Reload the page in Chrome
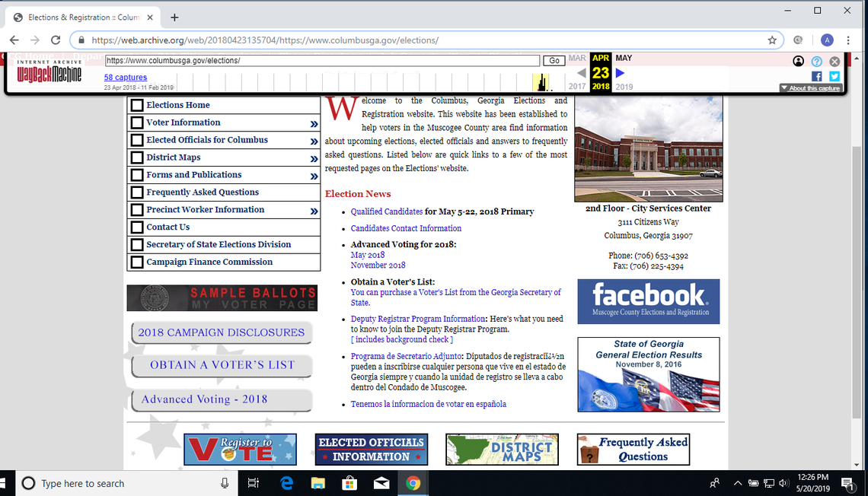The width and height of the screenshot is (868, 496). [54, 40]
